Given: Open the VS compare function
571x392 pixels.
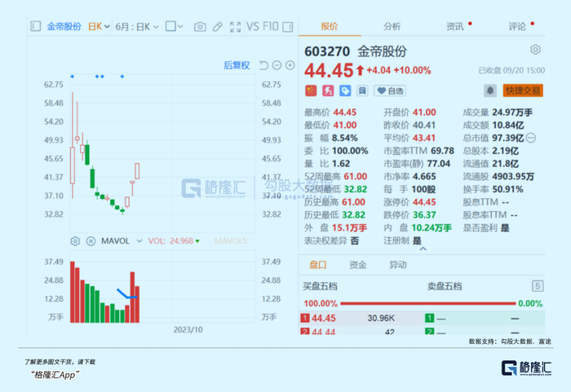Looking at the screenshot, I should point(253,26).
